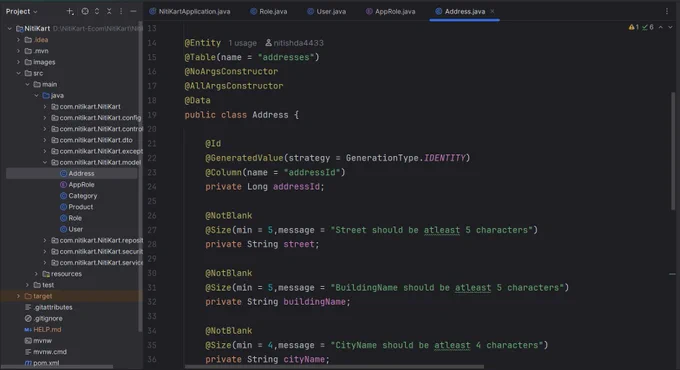Hide the Project tool window
The width and height of the screenshot is (680, 370).
coord(133,11)
